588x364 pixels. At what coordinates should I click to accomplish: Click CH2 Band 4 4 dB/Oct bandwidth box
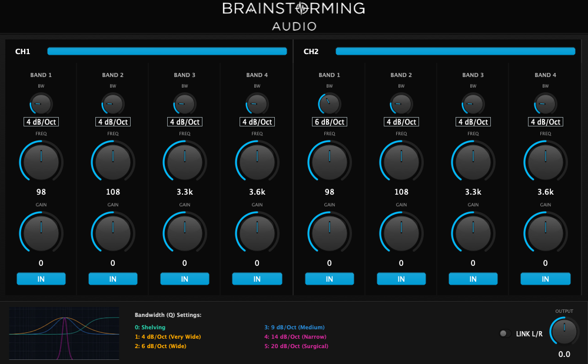545,122
